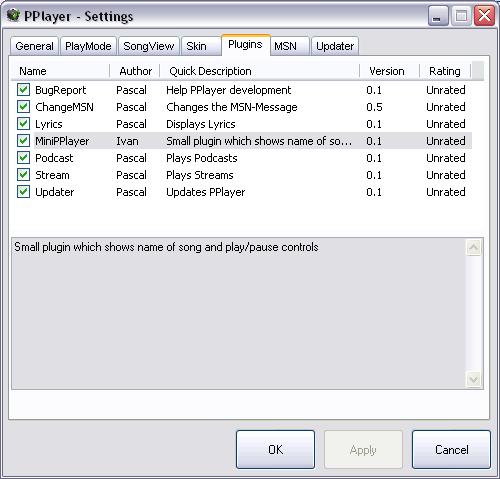This screenshot has height=479, width=500.
Task: Go to the SongView tab
Action: click(149, 46)
